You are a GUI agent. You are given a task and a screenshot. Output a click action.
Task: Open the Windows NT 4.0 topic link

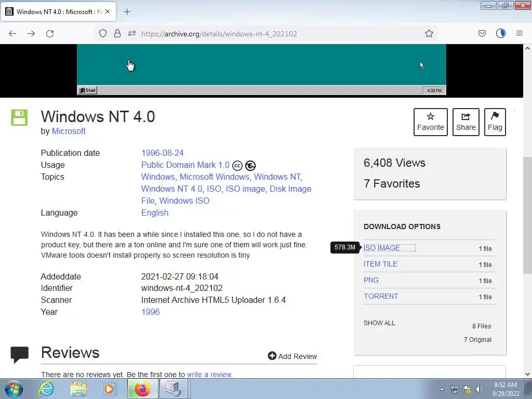point(171,189)
